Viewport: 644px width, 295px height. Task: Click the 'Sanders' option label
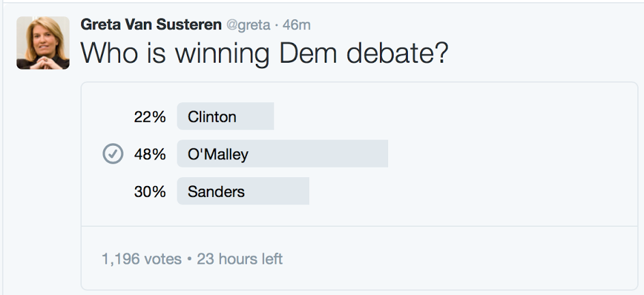coord(216,191)
